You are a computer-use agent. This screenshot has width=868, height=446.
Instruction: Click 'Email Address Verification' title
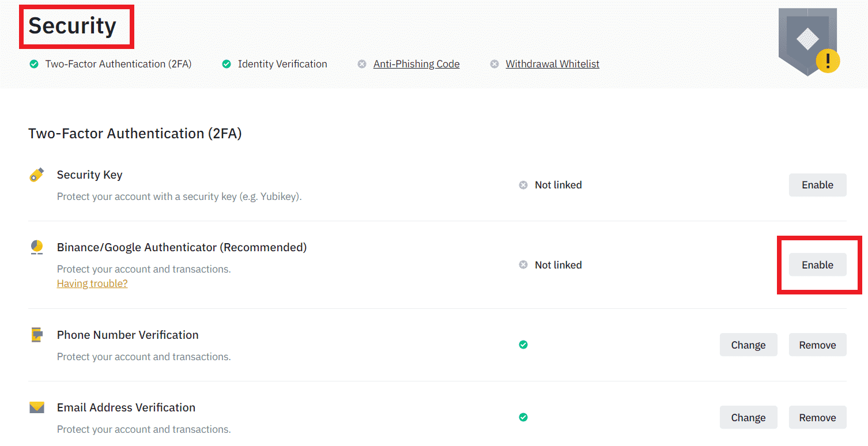click(x=126, y=407)
